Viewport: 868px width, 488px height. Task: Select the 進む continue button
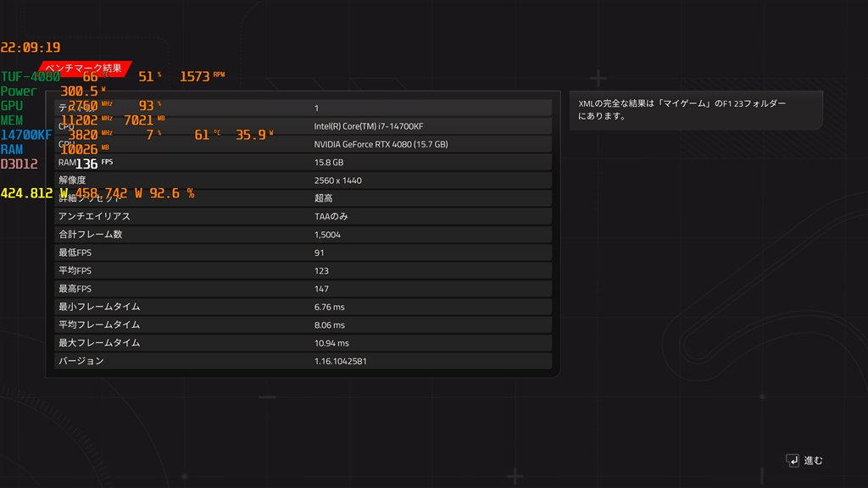805,460
